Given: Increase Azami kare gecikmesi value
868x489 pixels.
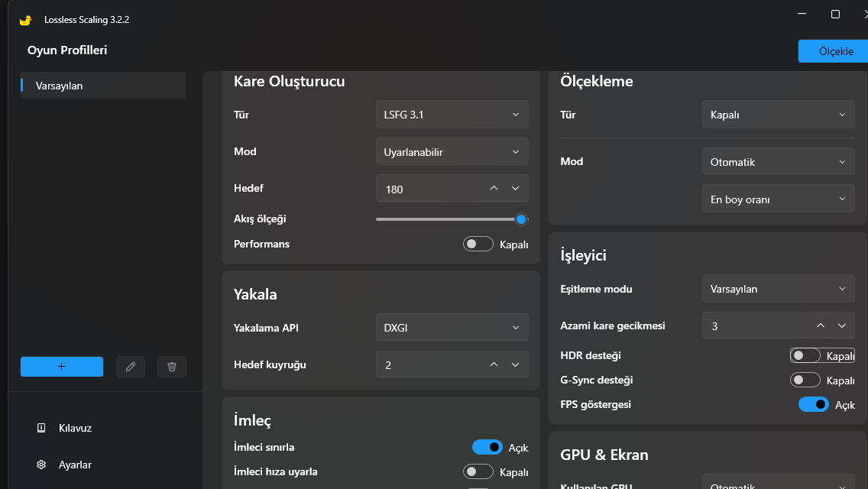Looking at the screenshot, I should (x=821, y=325).
